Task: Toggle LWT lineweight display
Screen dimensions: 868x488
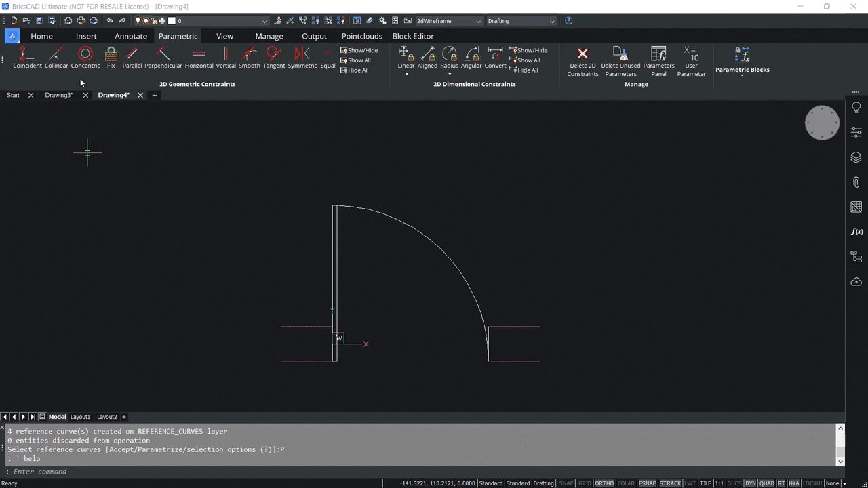Action: [x=690, y=483]
